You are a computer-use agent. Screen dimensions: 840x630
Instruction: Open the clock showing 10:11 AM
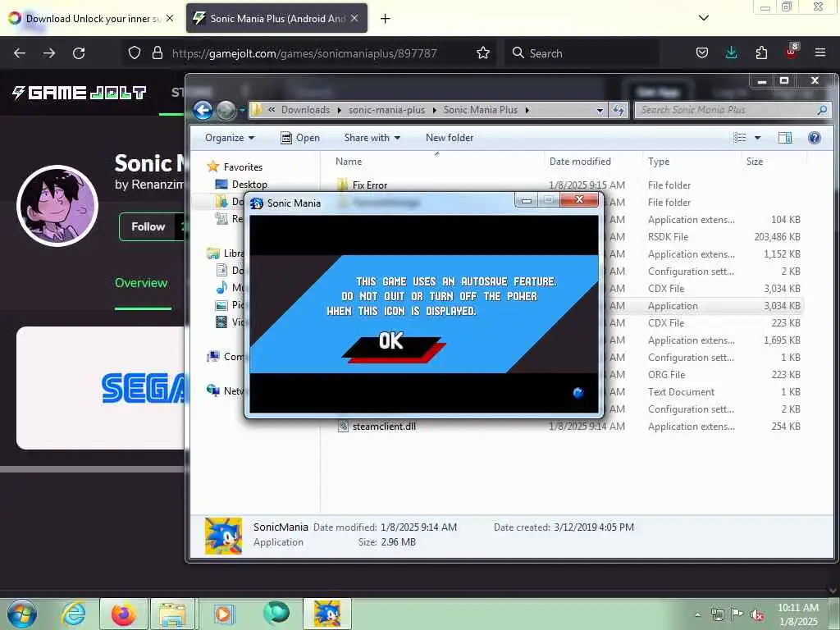tap(797, 614)
